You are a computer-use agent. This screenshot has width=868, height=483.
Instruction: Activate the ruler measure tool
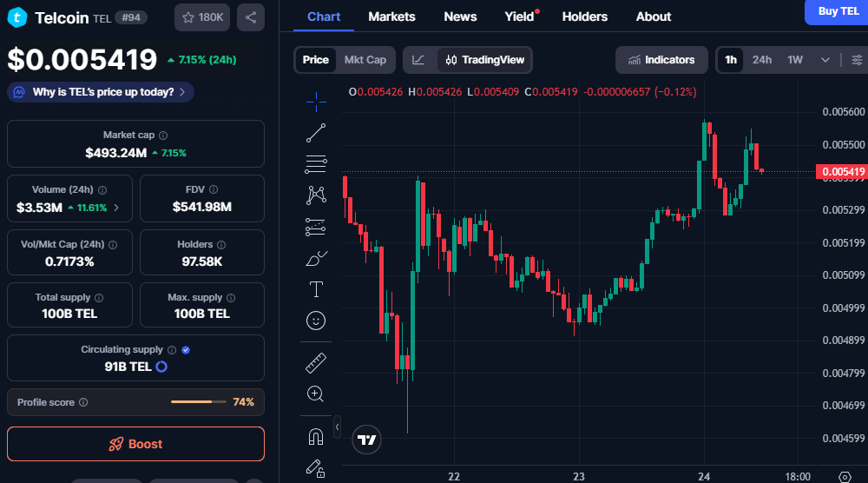(x=317, y=362)
